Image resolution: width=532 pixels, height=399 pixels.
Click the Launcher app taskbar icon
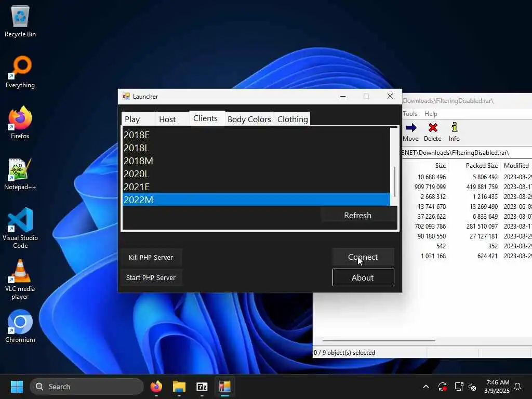point(224,387)
